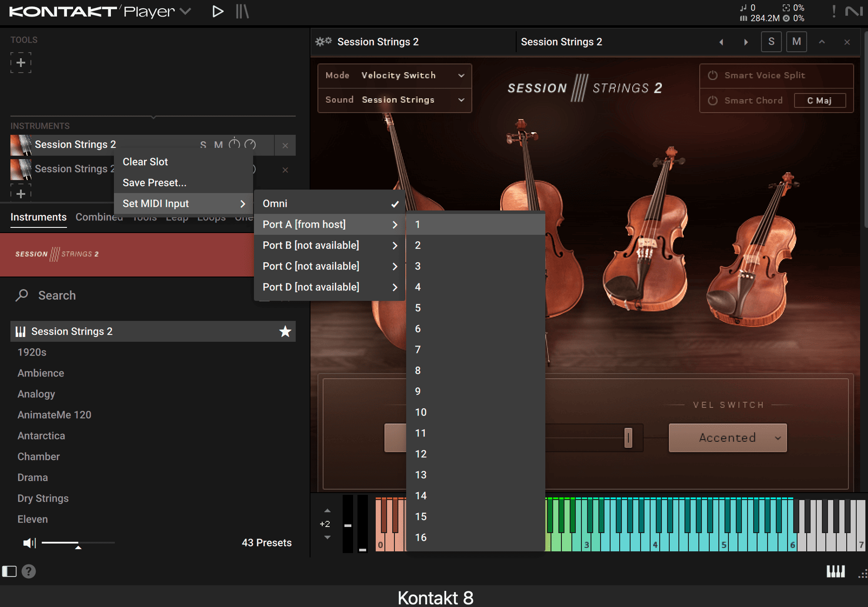Click the C Maj chord key field

[820, 100]
